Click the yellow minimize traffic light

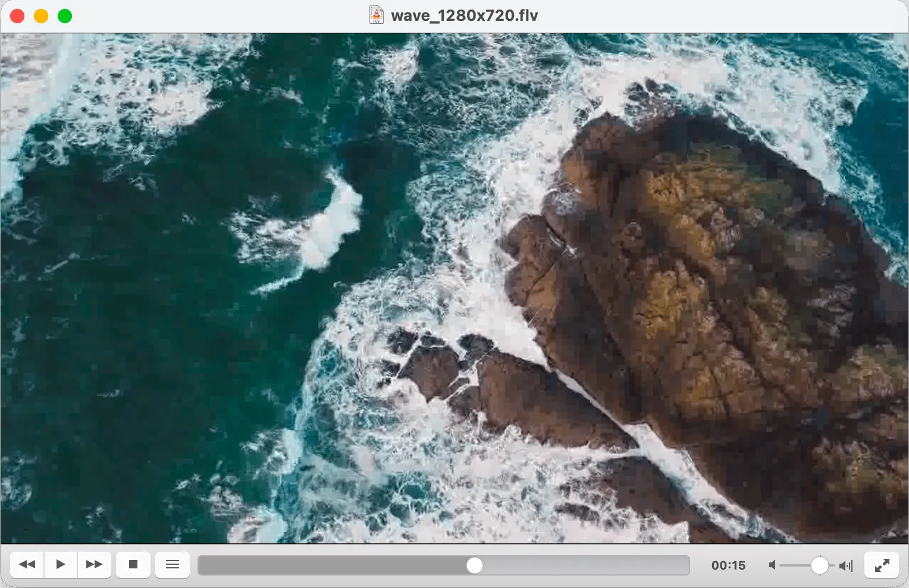tap(41, 16)
